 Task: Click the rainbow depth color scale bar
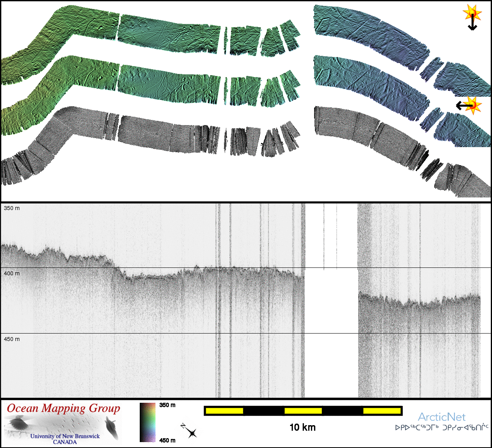click(x=148, y=422)
